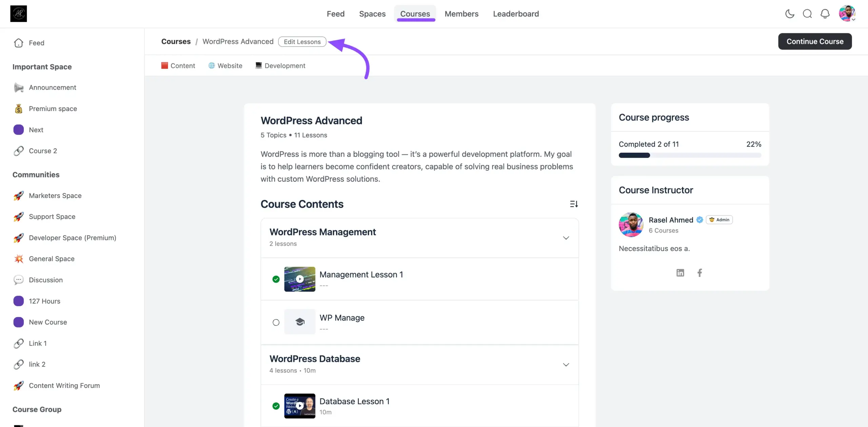868x427 pixels.
Task: Collapse the WordPress Database section chevron
Action: pyautogui.click(x=566, y=365)
